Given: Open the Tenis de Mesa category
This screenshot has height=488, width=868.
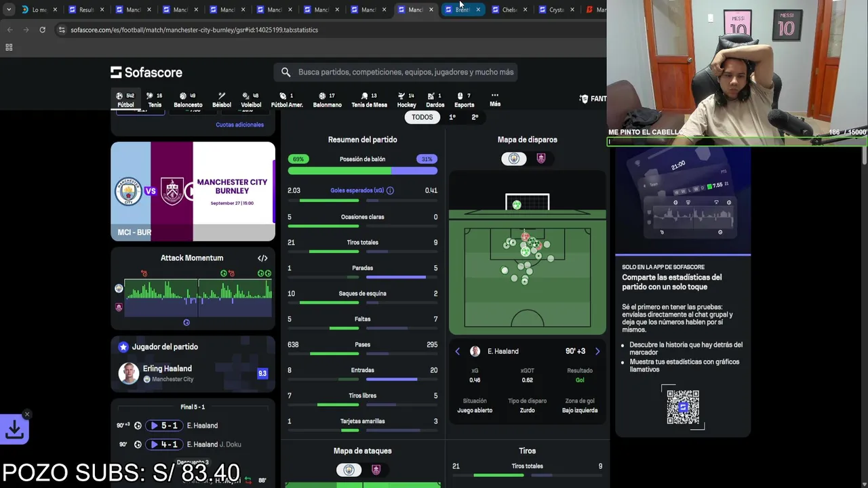Looking at the screenshot, I should (369, 100).
